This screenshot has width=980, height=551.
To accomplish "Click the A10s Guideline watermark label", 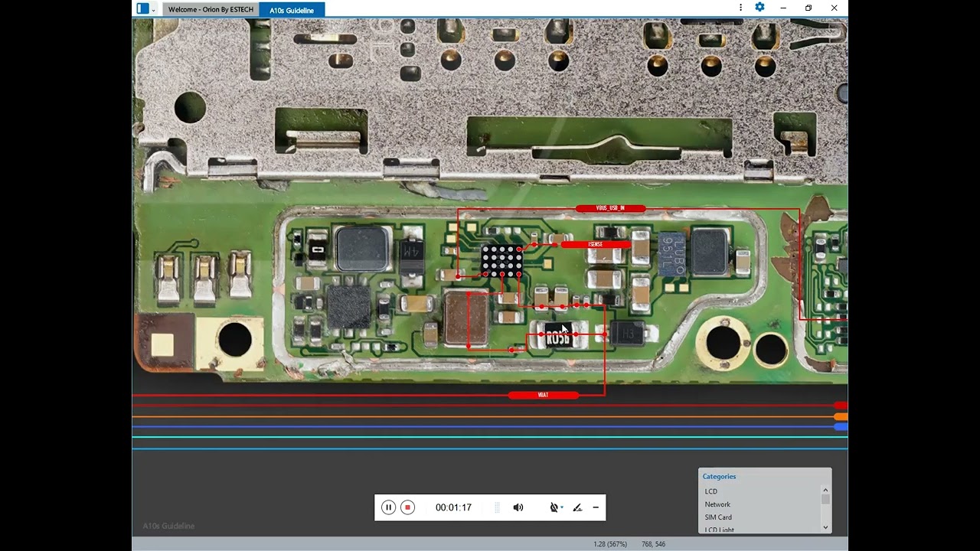I will coord(168,526).
